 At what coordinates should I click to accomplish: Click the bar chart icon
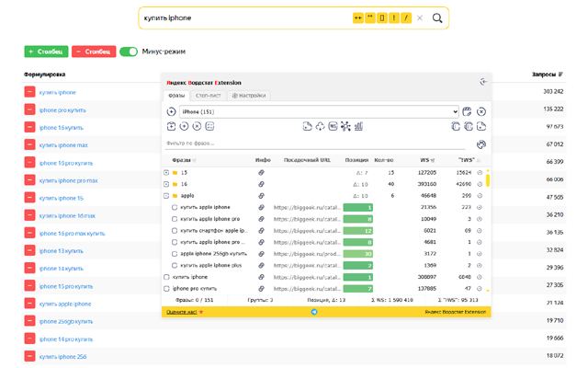358,127
